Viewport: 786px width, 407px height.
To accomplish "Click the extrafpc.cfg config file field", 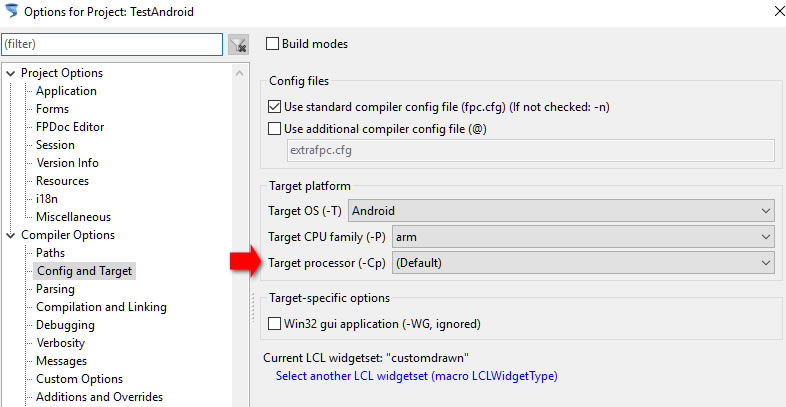I will pyautogui.click(x=531, y=150).
